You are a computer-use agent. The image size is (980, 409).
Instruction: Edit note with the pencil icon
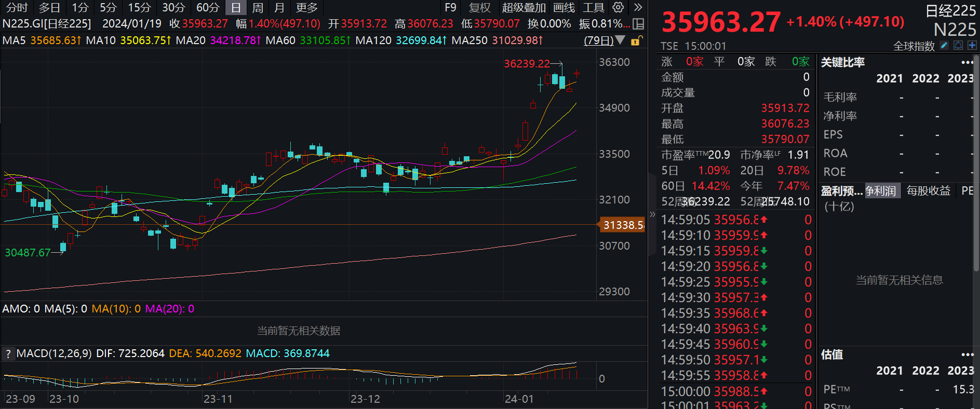944,46
